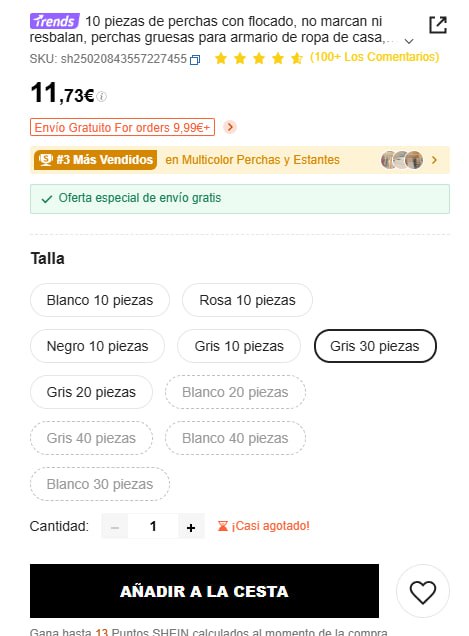Choose the Gris 20 piezas variant
This screenshot has height=636, width=469.
91,392
